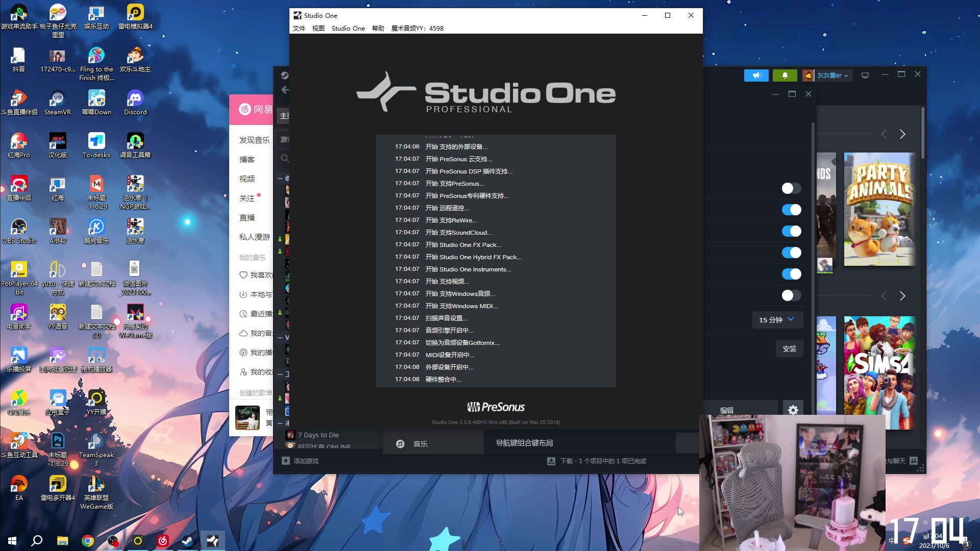The height and width of the screenshot is (551, 980).
Task: Open the Studio One menu item
Action: (x=348, y=28)
